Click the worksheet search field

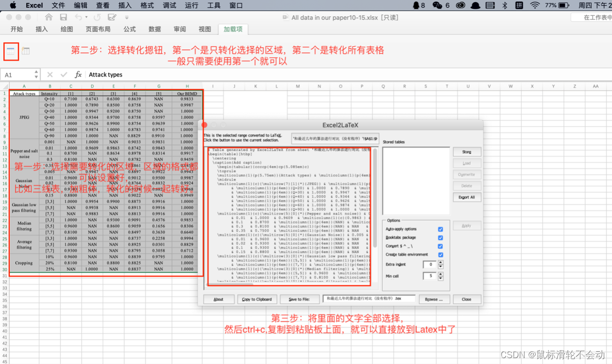(x=591, y=17)
